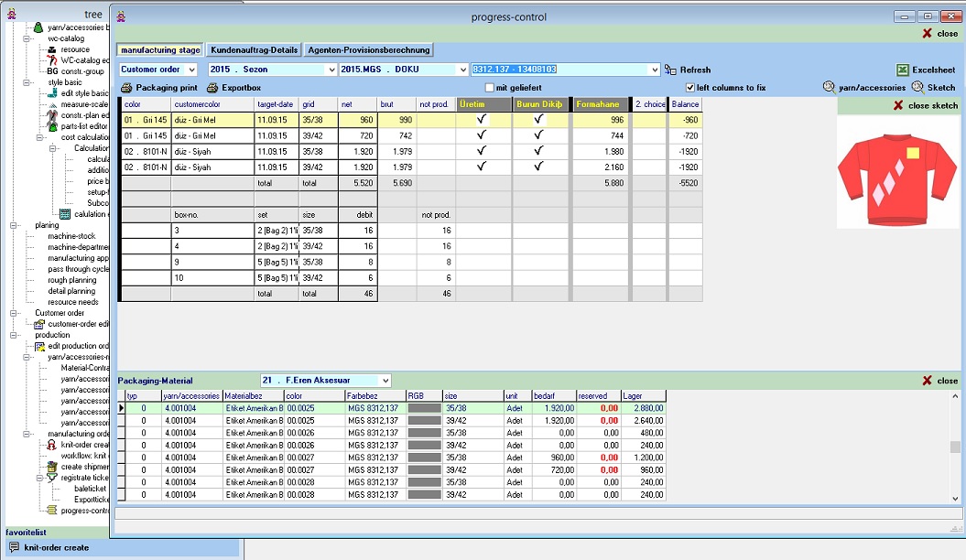Expand the 2015 Sezon season dropdown
Screen dimensions: 966x560
pos(330,70)
